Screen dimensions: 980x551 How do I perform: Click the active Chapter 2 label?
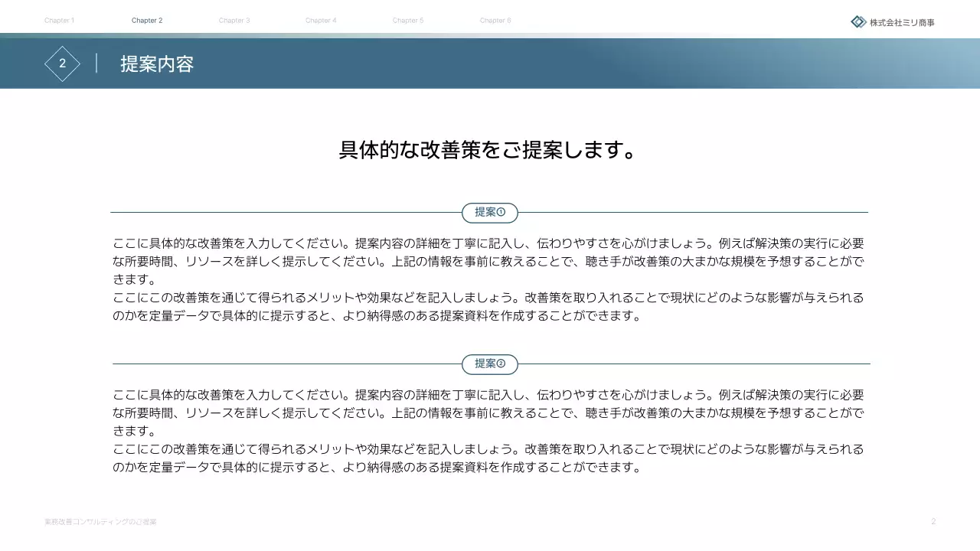[x=147, y=21]
